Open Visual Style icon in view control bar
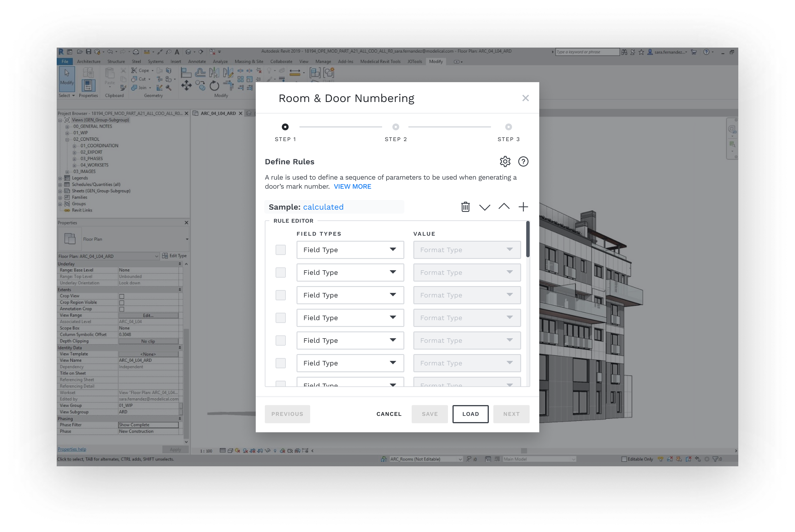Image resolution: width=795 pixels, height=532 pixels. coord(231,451)
